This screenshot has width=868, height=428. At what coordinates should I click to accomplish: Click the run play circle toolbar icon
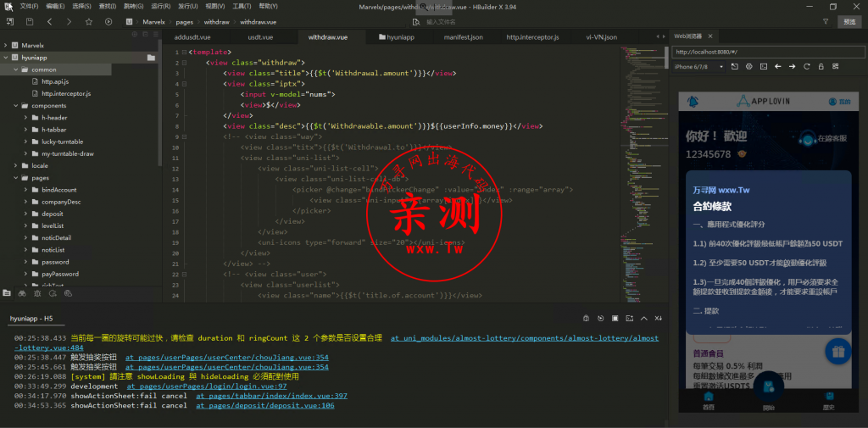(108, 21)
